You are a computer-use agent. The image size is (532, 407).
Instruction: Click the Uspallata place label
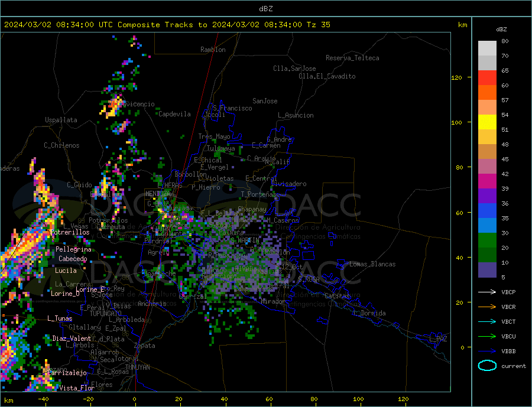[61, 120]
